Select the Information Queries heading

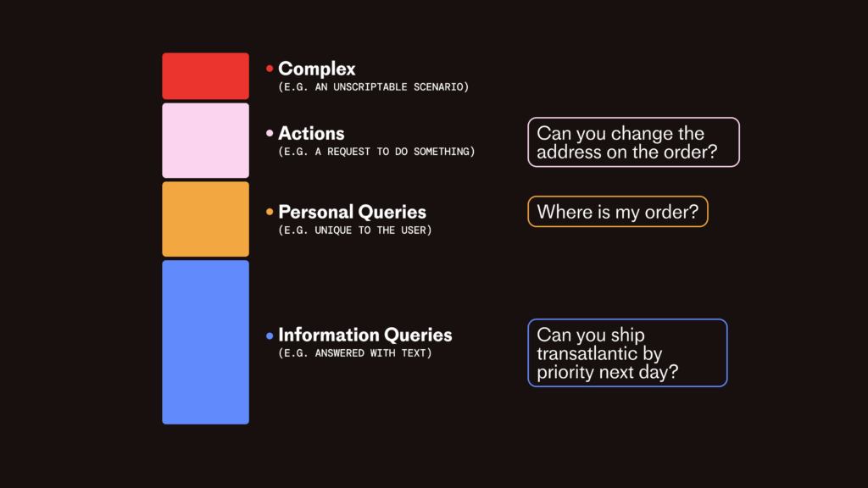tap(364, 335)
